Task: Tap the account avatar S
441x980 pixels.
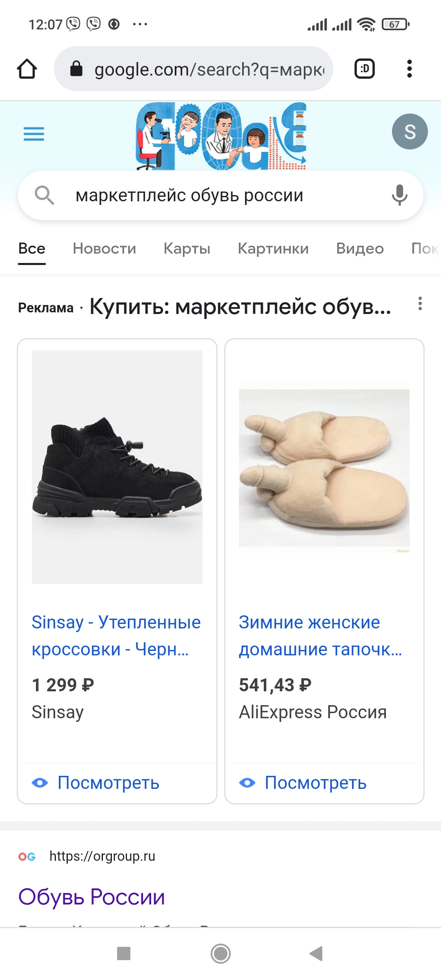Action: pos(410,131)
